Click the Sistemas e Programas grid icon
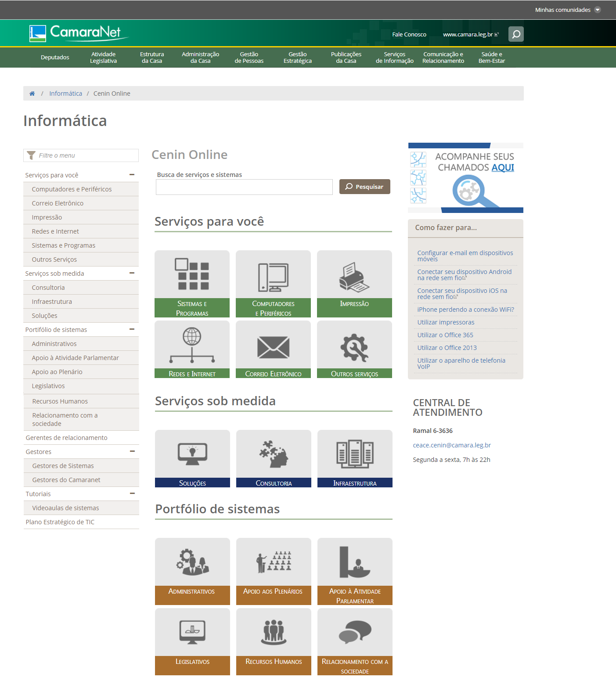The image size is (616, 681). [192, 275]
